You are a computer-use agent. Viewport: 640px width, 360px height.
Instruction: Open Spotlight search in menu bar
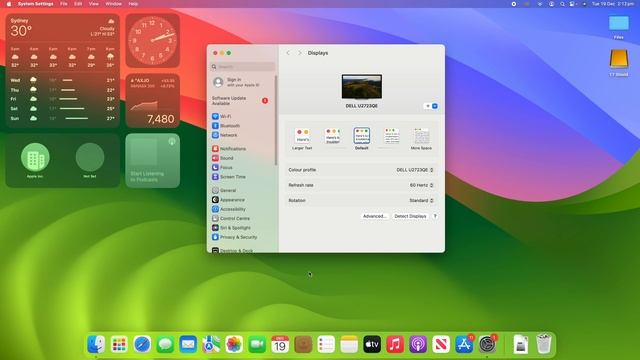click(x=562, y=4)
